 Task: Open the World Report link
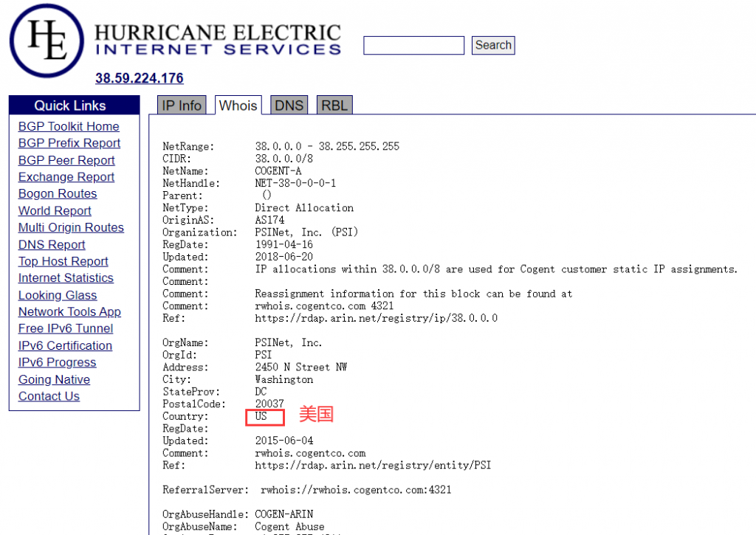pos(55,210)
